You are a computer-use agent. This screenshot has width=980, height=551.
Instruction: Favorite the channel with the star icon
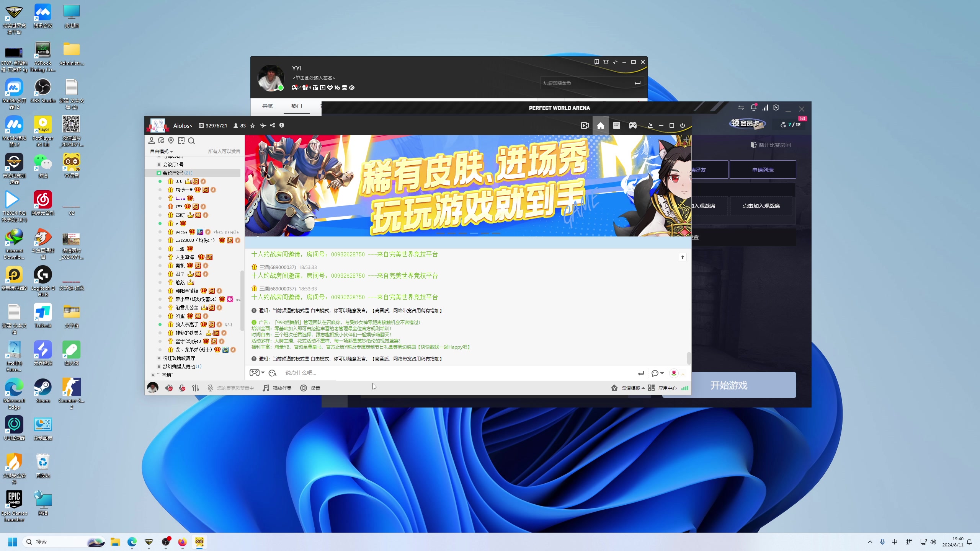pyautogui.click(x=253, y=126)
